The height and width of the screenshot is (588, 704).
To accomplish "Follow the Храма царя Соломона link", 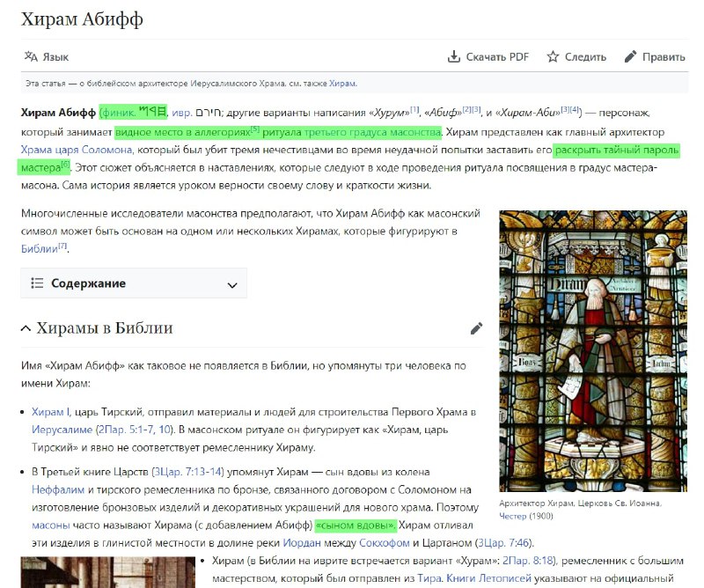I will [x=77, y=150].
